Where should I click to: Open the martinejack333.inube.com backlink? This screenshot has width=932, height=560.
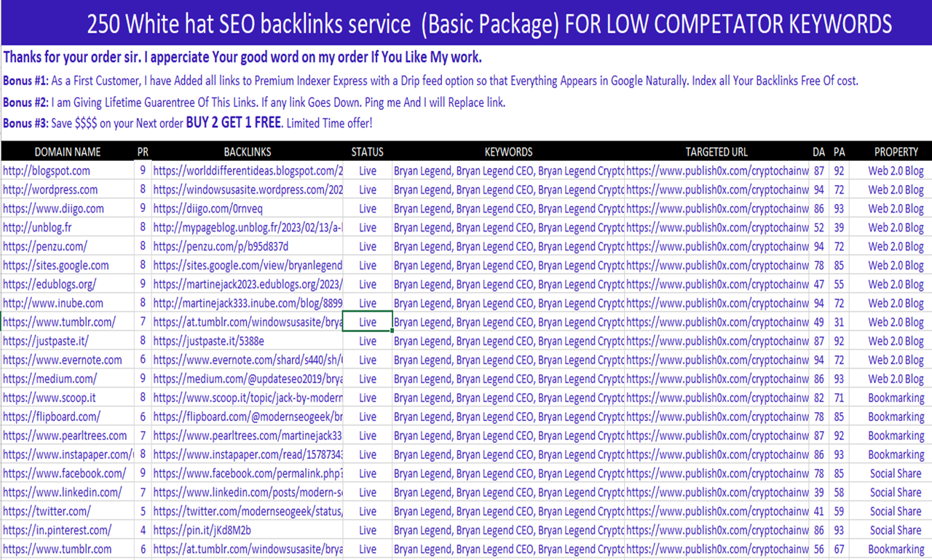pos(248,303)
